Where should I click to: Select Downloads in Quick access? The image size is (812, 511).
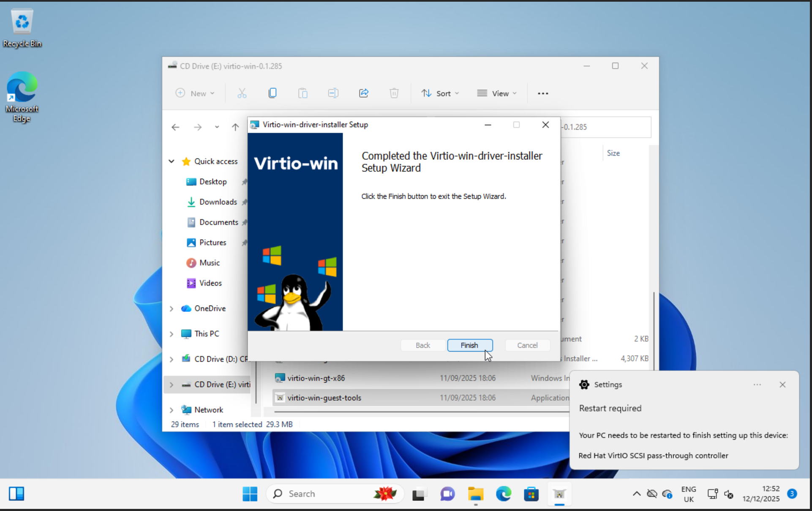pyautogui.click(x=218, y=202)
